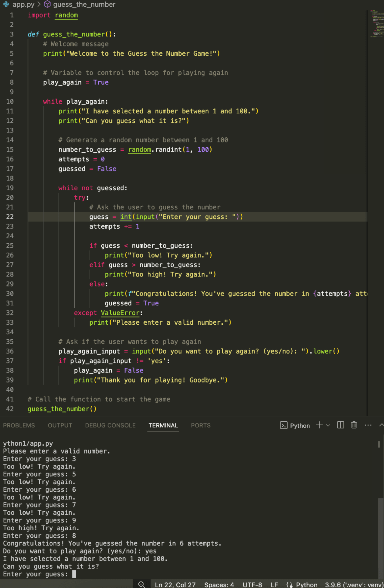The width and height of the screenshot is (384, 588).
Task: Split the terminal with the split icon
Action: tap(340, 425)
